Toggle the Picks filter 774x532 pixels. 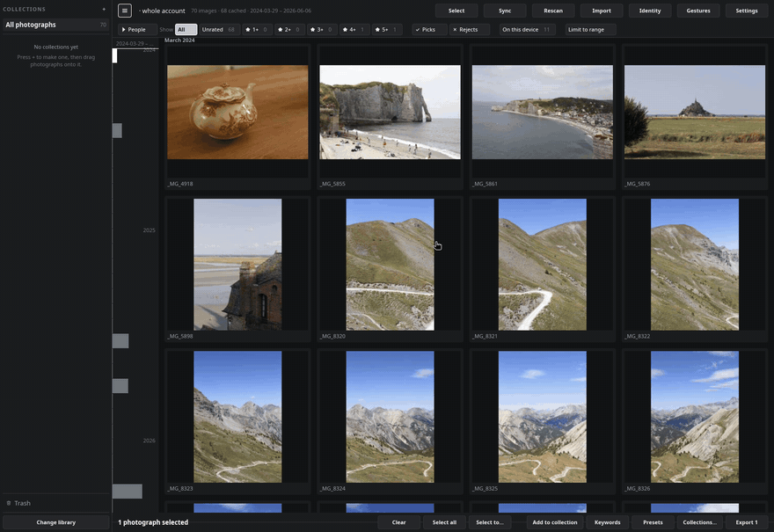pyautogui.click(x=429, y=30)
